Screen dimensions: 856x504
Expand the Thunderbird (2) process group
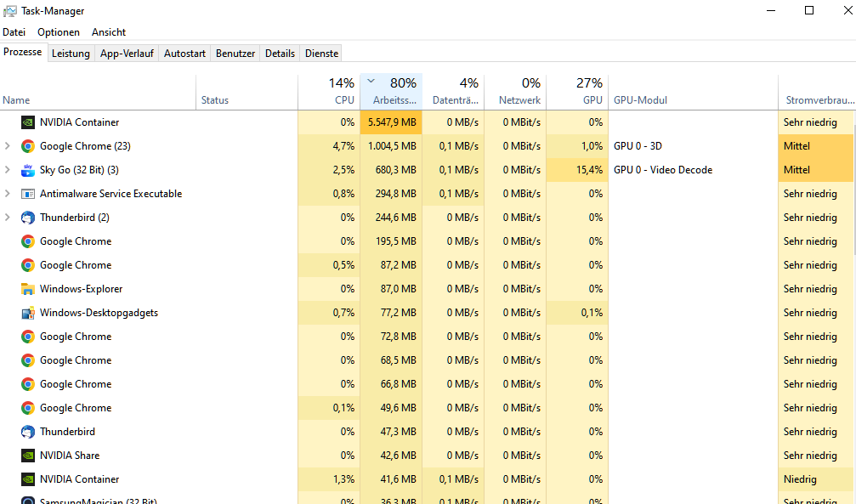(x=8, y=218)
